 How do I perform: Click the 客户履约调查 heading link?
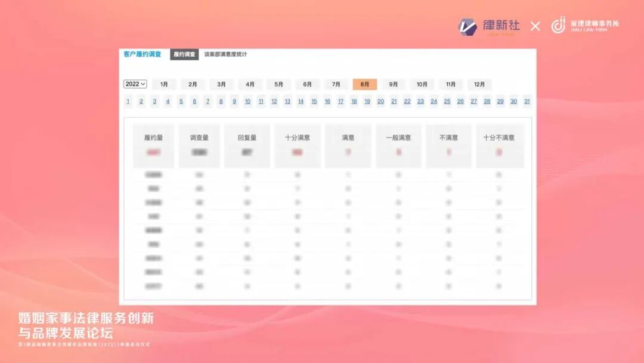pyautogui.click(x=142, y=54)
